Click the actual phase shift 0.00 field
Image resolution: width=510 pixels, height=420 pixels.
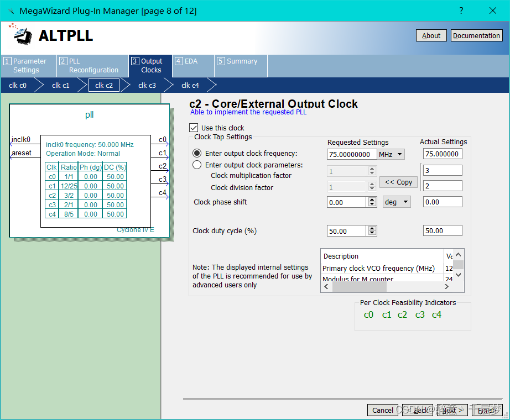click(x=443, y=202)
